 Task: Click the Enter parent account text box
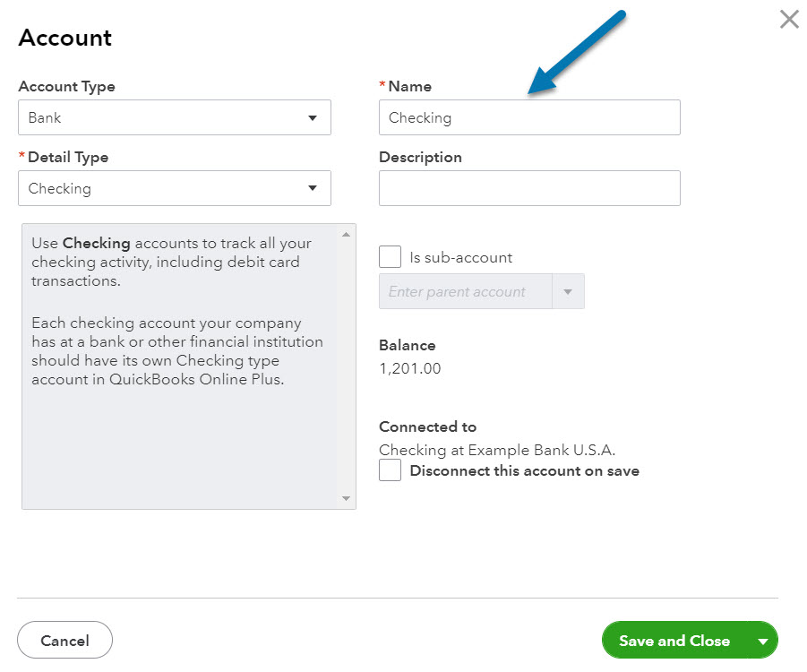[466, 292]
